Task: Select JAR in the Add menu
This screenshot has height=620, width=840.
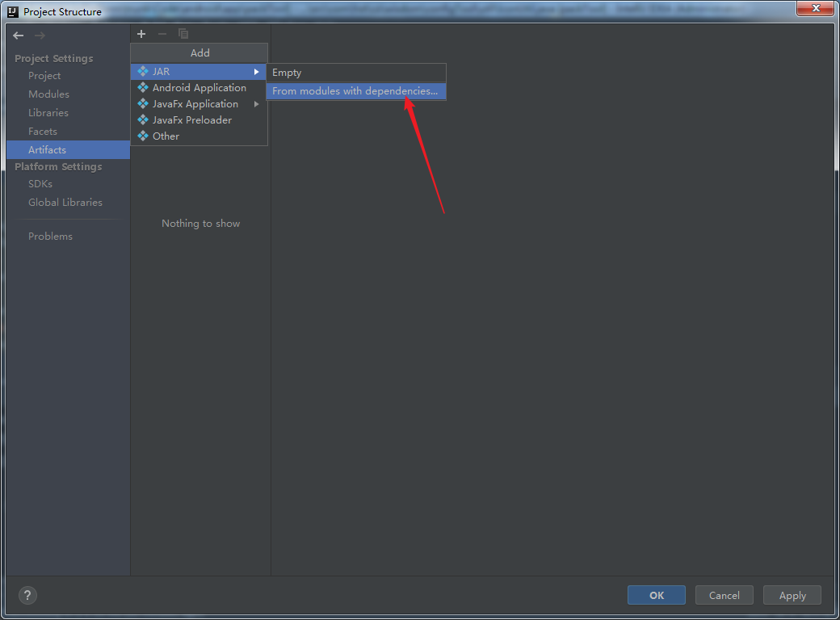Action: 199,71
